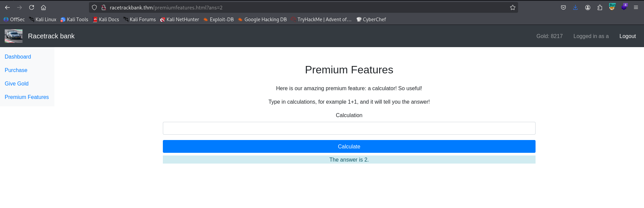Click the browser back arrow
The height and width of the screenshot is (208, 644).
click(7, 7)
